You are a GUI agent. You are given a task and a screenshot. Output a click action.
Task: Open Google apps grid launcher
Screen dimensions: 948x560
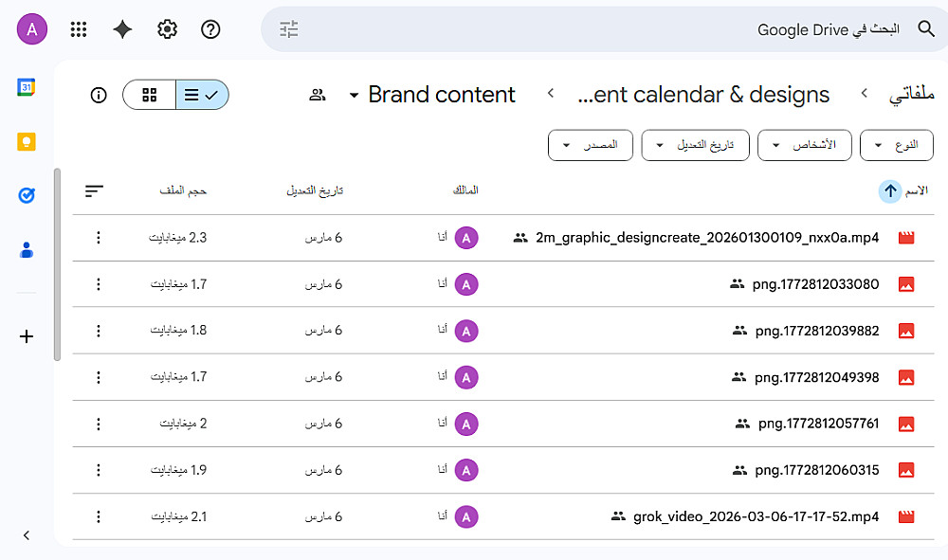pyautogui.click(x=79, y=29)
